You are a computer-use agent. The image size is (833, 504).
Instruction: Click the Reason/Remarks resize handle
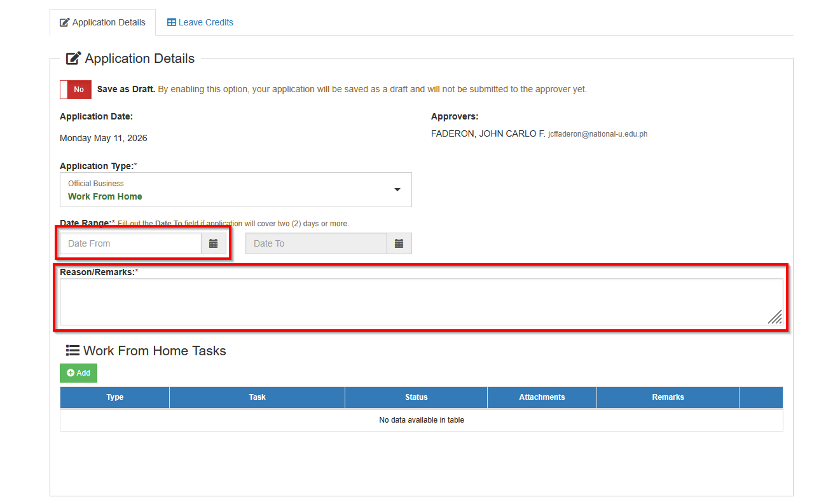[x=775, y=317]
